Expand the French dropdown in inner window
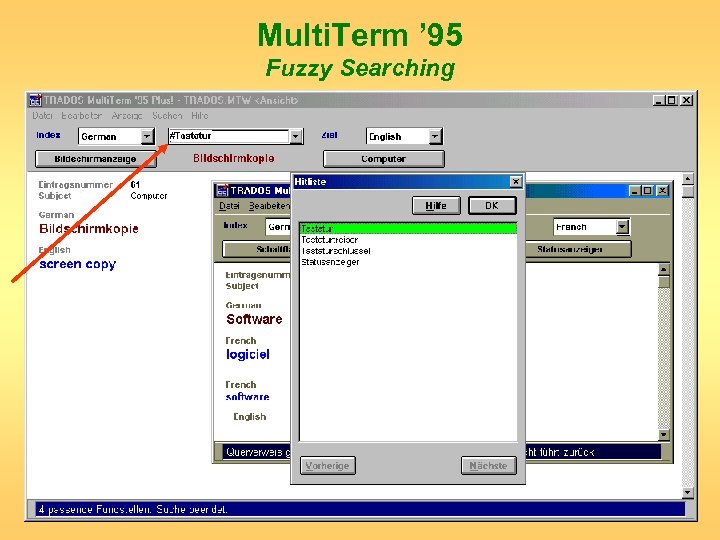This screenshot has width=720, height=540. coord(622,227)
